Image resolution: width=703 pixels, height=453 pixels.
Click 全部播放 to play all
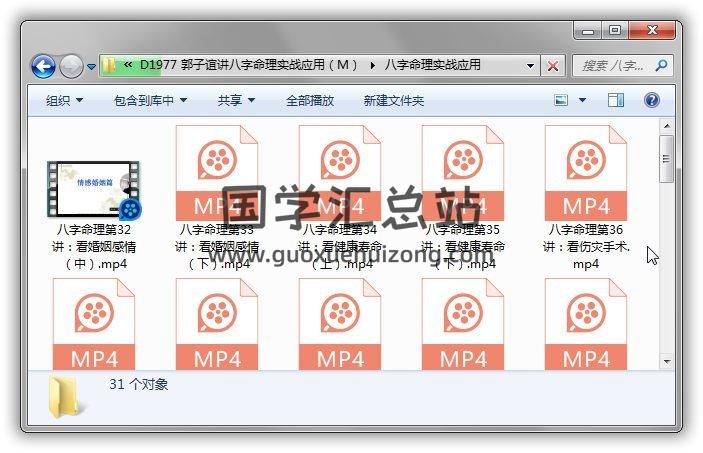click(310, 100)
